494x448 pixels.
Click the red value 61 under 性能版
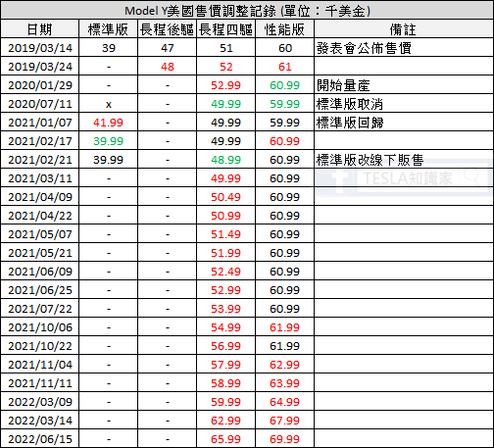point(285,67)
